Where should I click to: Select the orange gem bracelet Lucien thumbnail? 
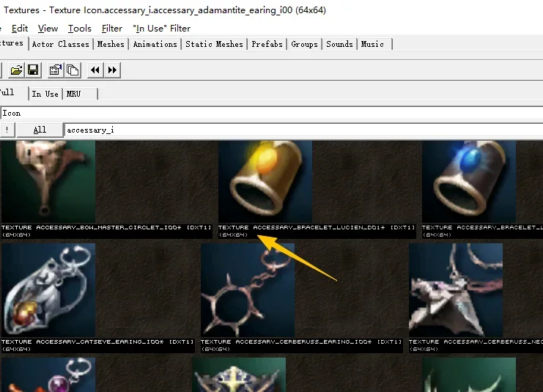point(265,182)
